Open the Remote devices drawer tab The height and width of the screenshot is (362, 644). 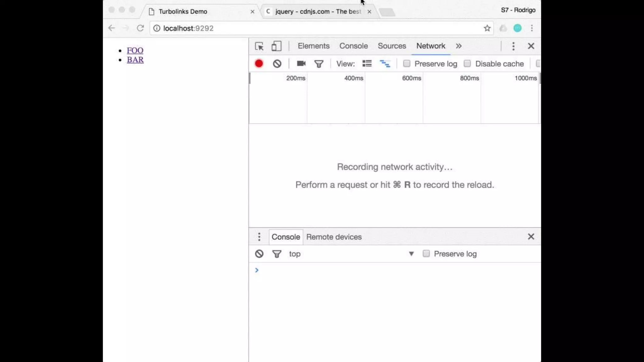tap(334, 237)
